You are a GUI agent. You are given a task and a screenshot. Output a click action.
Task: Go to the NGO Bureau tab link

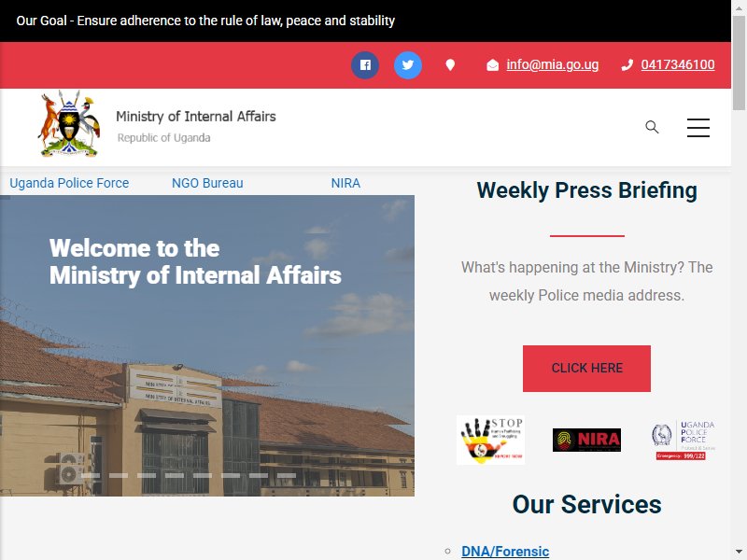point(207,183)
